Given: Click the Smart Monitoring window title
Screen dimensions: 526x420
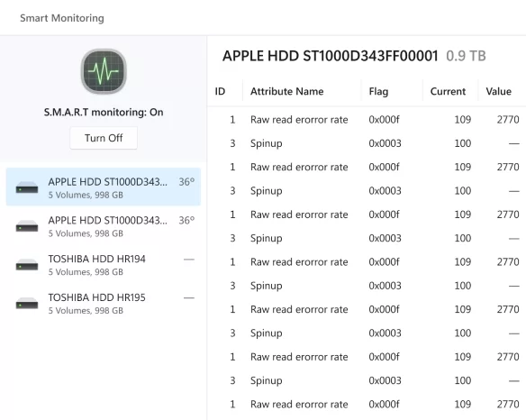Looking at the screenshot, I should pyautogui.click(x=62, y=18).
